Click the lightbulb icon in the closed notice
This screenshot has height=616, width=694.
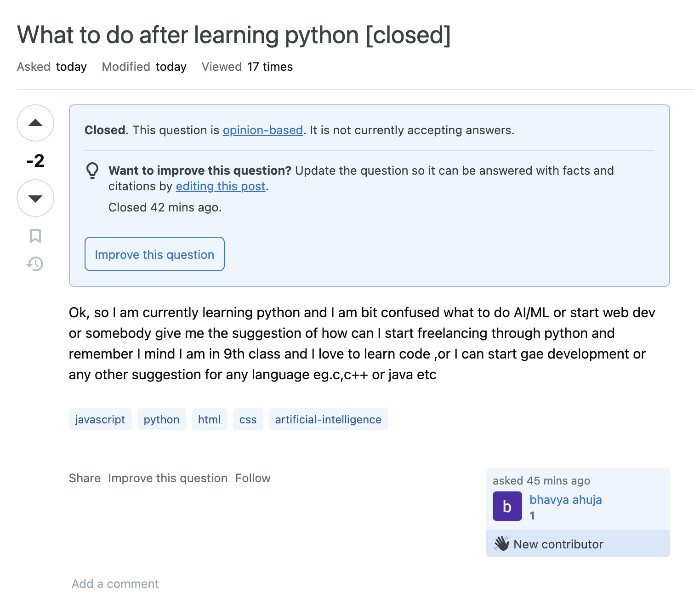coord(92,171)
